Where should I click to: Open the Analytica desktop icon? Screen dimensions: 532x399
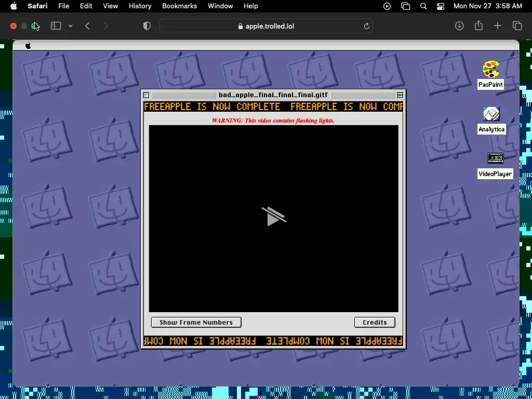click(x=491, y=120)
